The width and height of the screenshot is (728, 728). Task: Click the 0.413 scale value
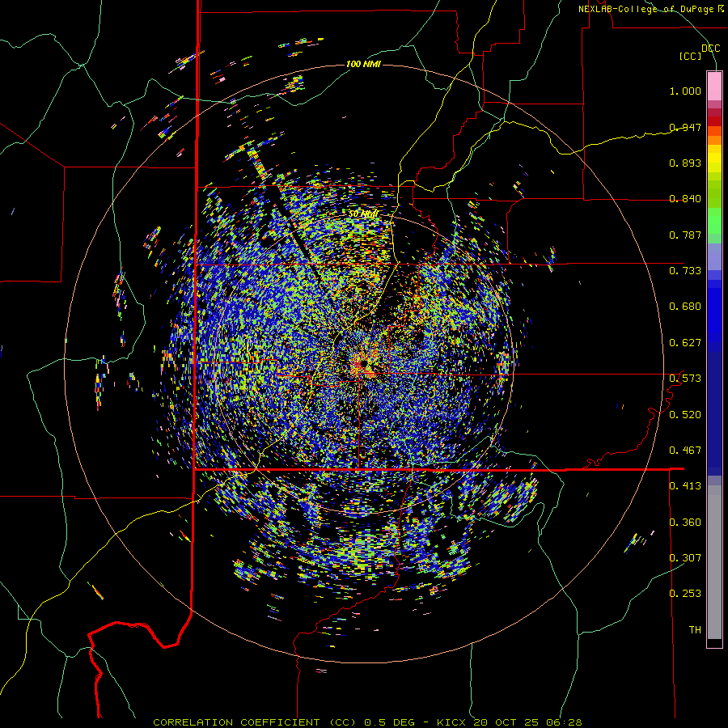point(685,486)
